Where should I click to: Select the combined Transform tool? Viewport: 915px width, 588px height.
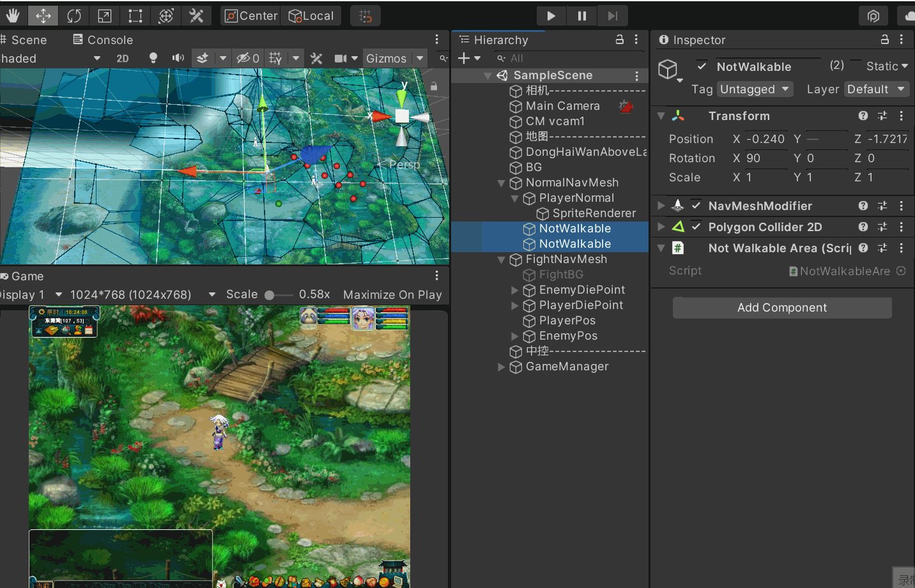tap(165, 15)
